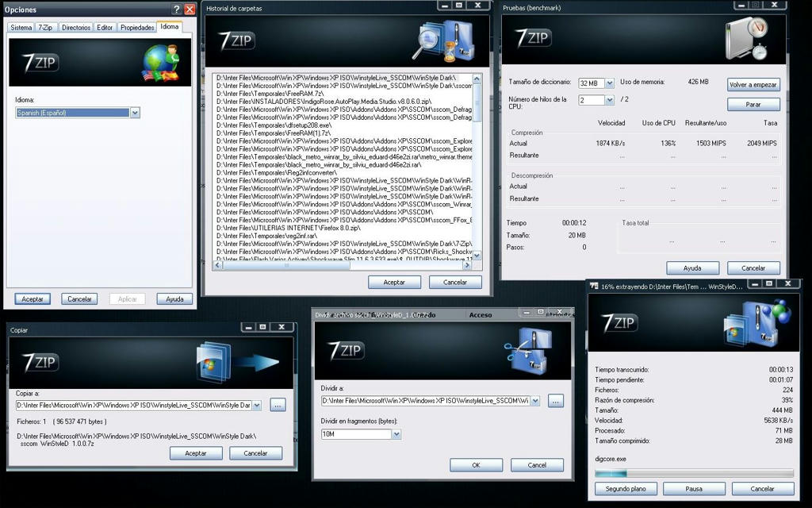
Task: Click the Dividir a path input field
Action: (425, 401)
